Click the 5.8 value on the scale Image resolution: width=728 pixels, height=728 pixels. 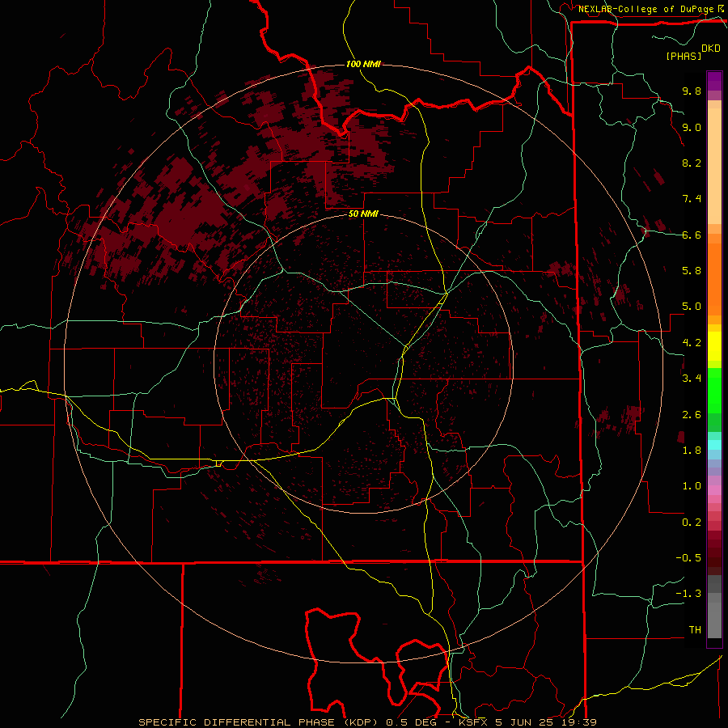[x=692, y=271]
